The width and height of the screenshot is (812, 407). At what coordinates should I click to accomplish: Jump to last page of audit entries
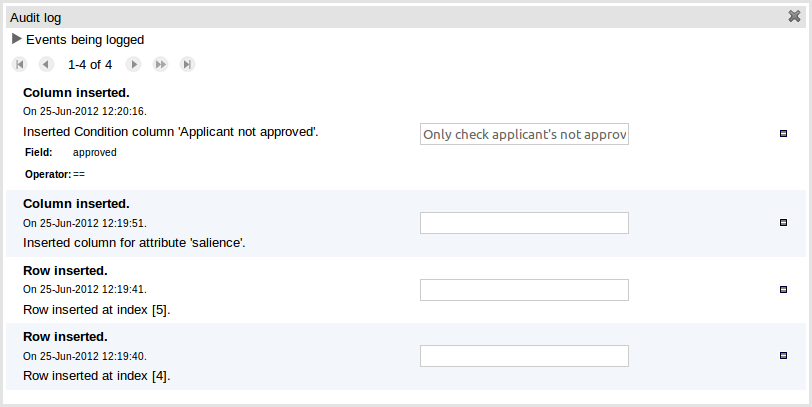pos(187,64)
